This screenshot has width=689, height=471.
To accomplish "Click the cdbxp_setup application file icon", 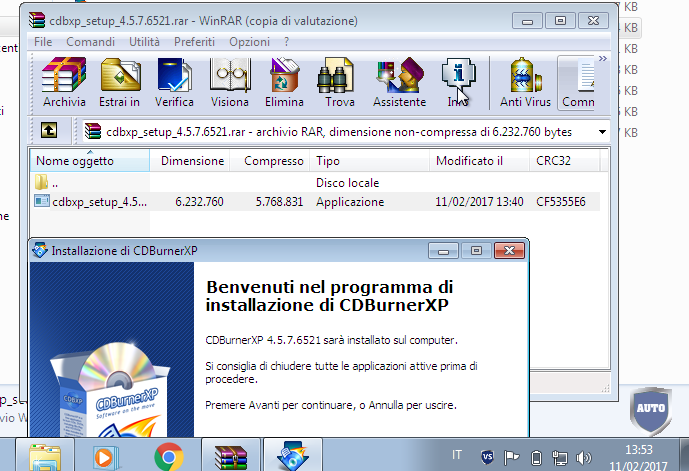I will [42, 201].
